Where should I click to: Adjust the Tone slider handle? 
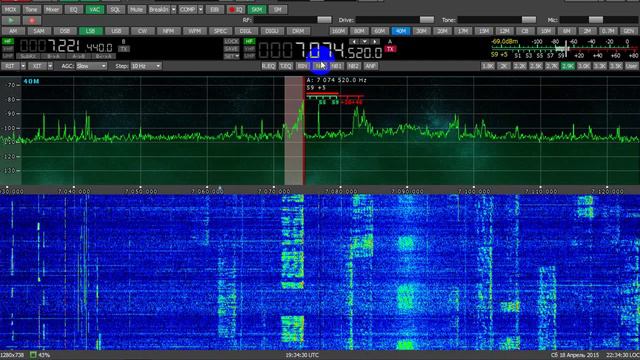[529, 20]
